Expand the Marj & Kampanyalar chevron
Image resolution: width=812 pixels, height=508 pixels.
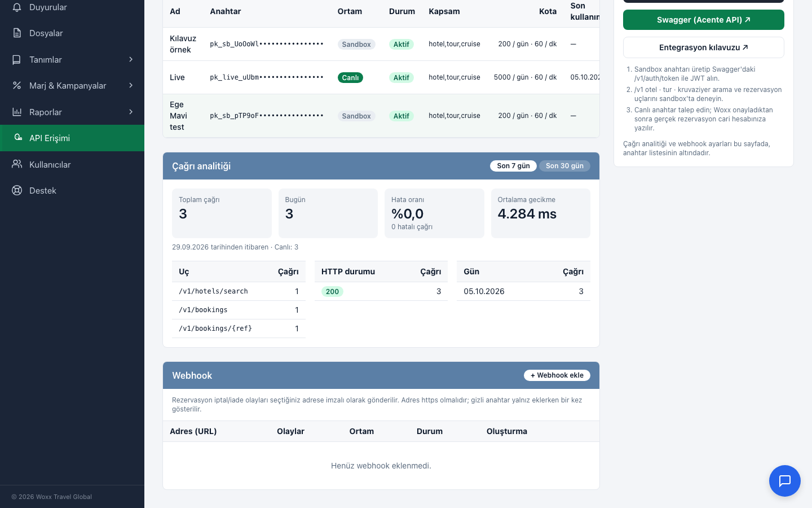tap(131, 86)
